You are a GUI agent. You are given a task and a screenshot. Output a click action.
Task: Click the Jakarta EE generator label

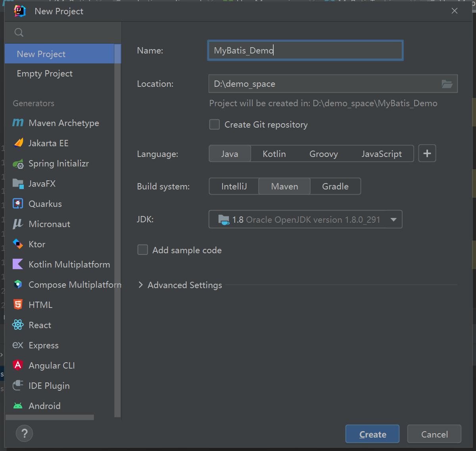(48, 143)
